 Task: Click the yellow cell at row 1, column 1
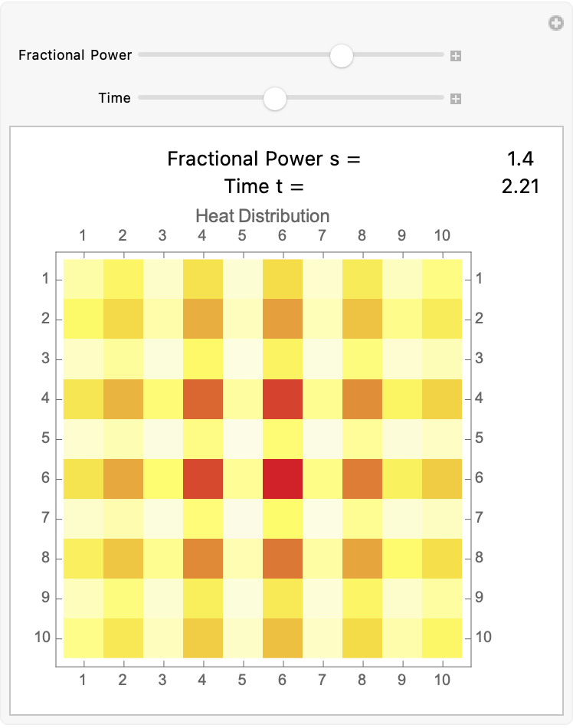point(83,279)
